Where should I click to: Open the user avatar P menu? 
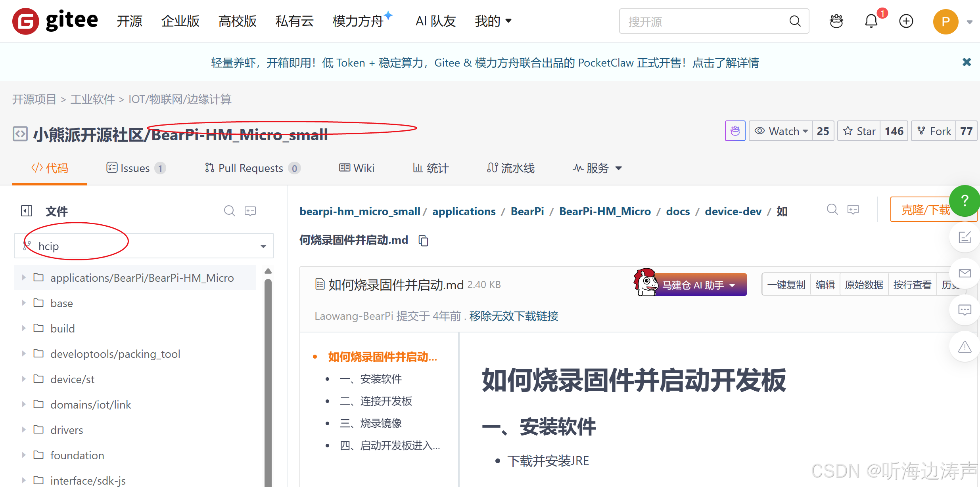[x=945, y=21]
